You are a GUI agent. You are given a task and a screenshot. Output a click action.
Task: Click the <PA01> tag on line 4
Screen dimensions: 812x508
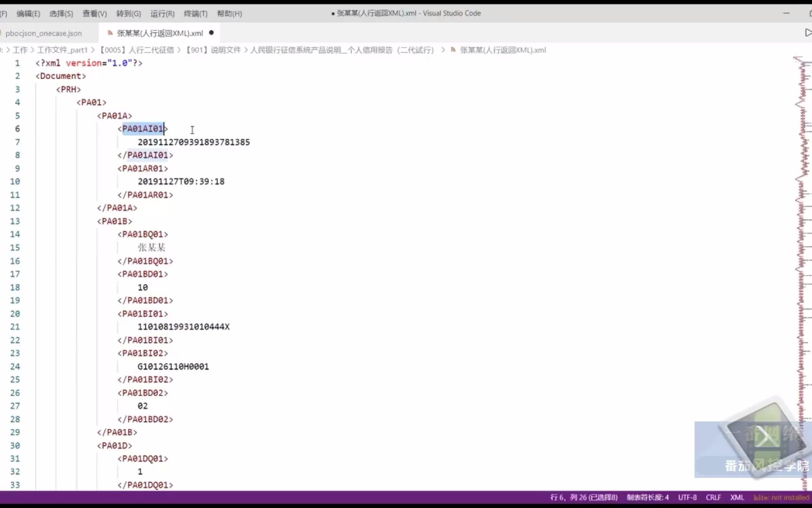point(92,103)
